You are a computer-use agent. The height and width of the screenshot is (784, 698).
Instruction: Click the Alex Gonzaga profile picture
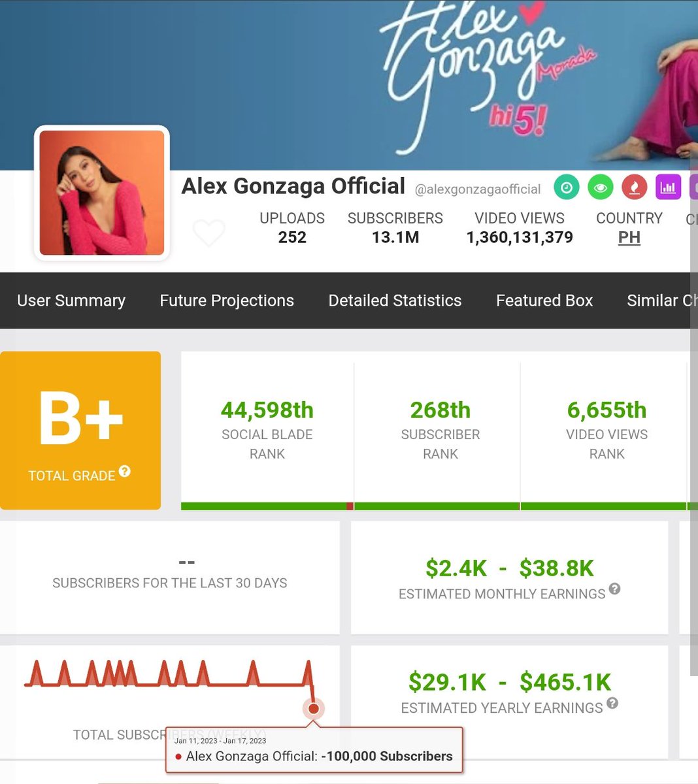[x=102, y=193]
